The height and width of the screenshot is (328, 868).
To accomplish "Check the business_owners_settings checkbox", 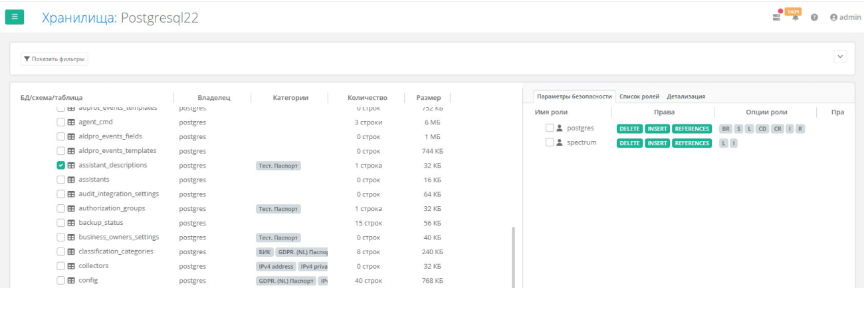I will point(61,237).
